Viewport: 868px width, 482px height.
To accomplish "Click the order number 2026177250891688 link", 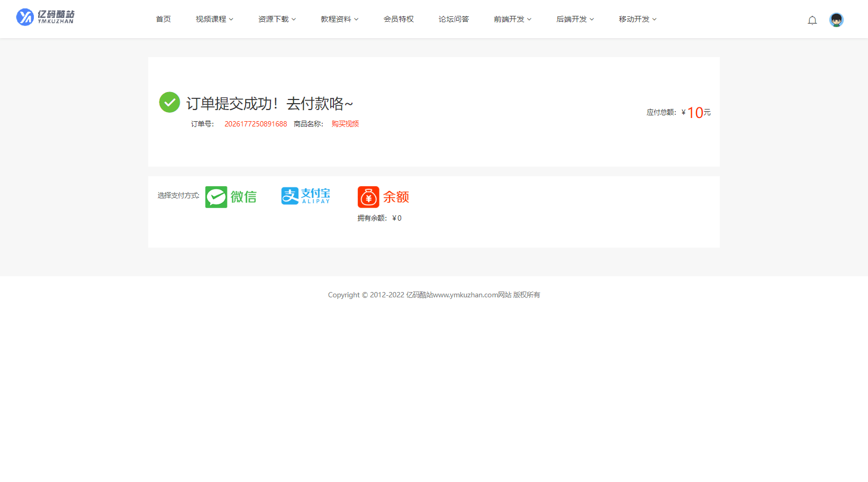I will pyautogui.click(x=255, y=124).
